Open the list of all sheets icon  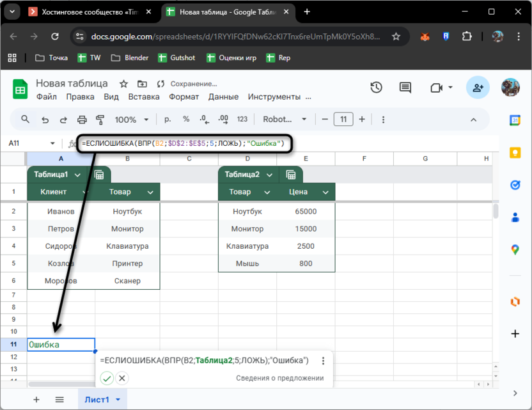click(x=59, y=399)
